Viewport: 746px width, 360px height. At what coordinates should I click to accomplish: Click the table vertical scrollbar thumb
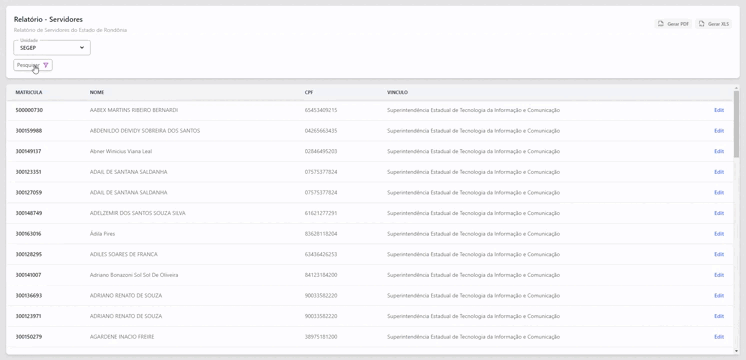(x=736, y=124)
